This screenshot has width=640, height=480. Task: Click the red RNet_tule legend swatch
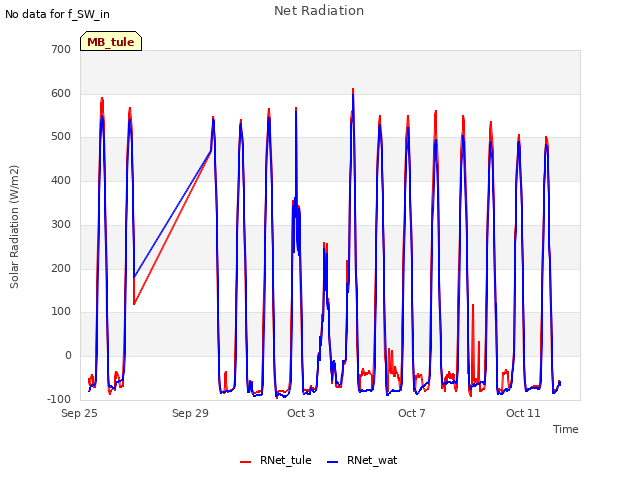(x=245, y=462)
